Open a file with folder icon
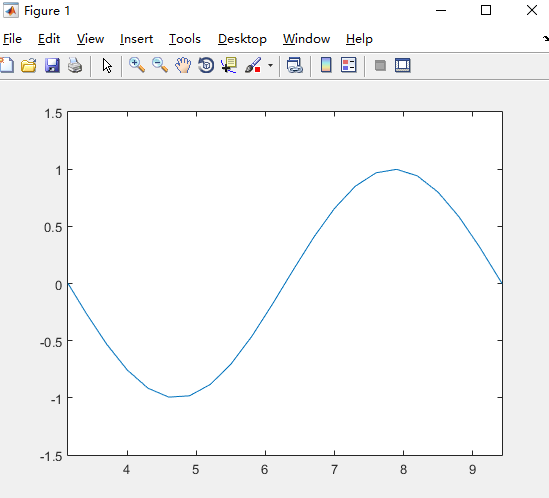Screen dimensions: 549x498 click(29, 65)
